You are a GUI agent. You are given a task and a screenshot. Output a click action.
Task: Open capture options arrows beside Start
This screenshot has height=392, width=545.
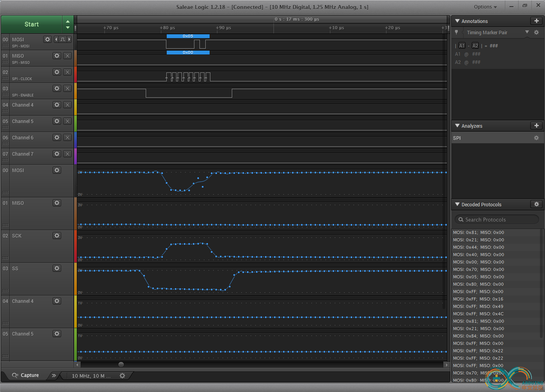pos(68,25)
